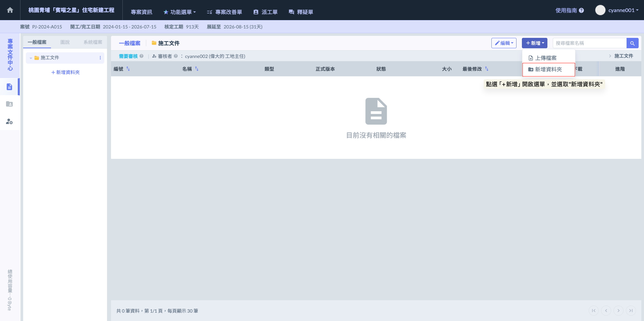This screenshot has width=644, height=321.
Task: Open the document center sidebar icon
Action: (9, 87)
